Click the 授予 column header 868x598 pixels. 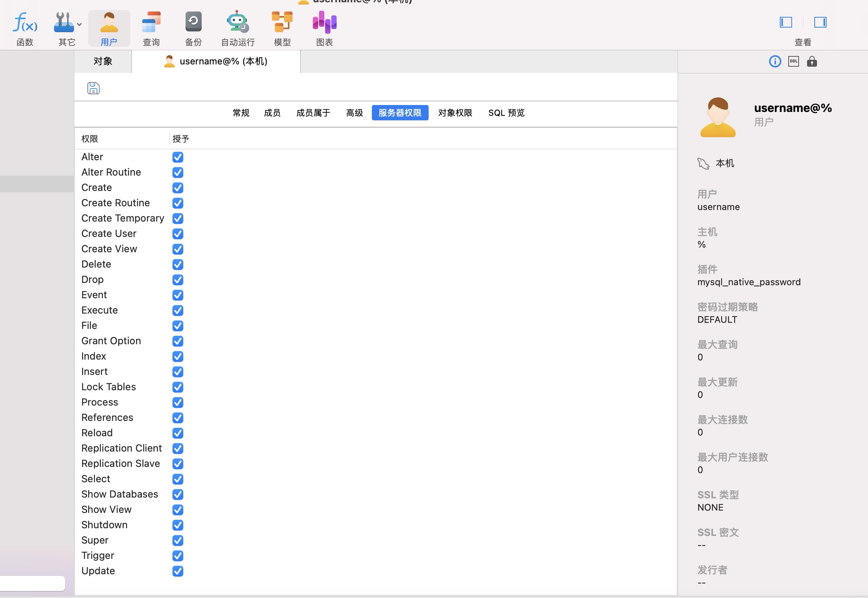181,139
